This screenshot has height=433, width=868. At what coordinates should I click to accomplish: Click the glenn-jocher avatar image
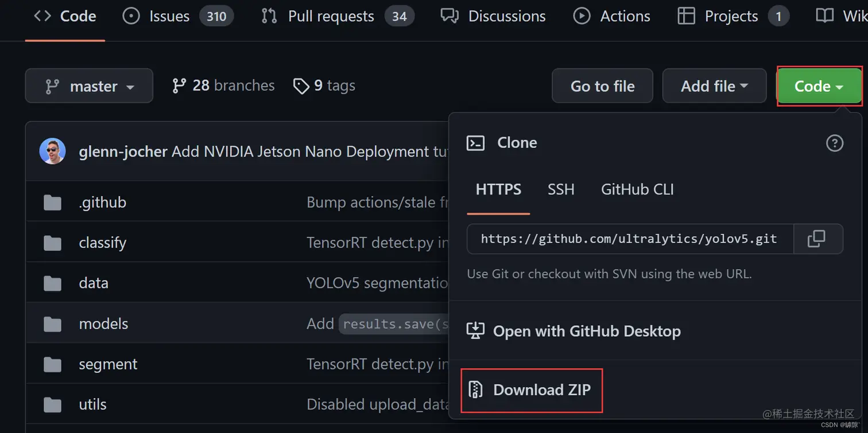click(x=52, y=151)
